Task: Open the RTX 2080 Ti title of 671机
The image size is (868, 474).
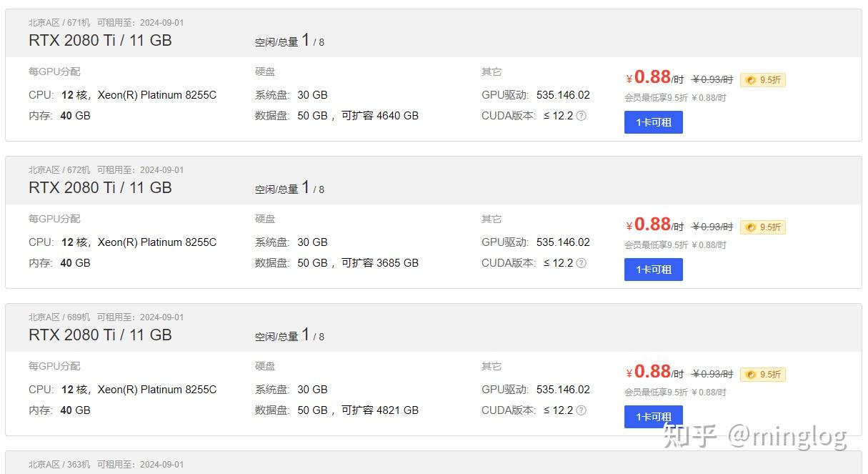Action: pos(100,40)
